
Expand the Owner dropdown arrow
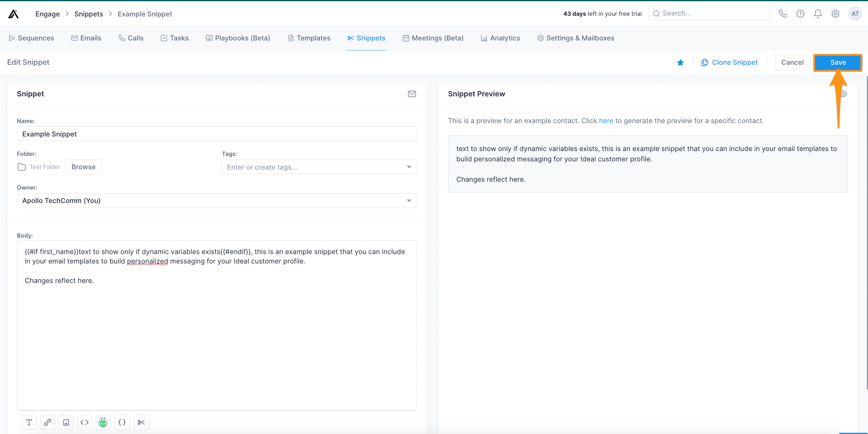(409, 201)
